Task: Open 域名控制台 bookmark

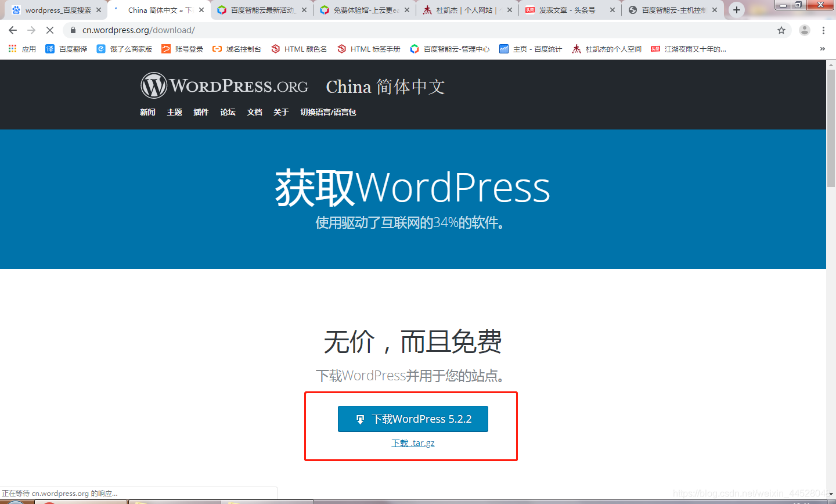Action: [x=237, y=49]
